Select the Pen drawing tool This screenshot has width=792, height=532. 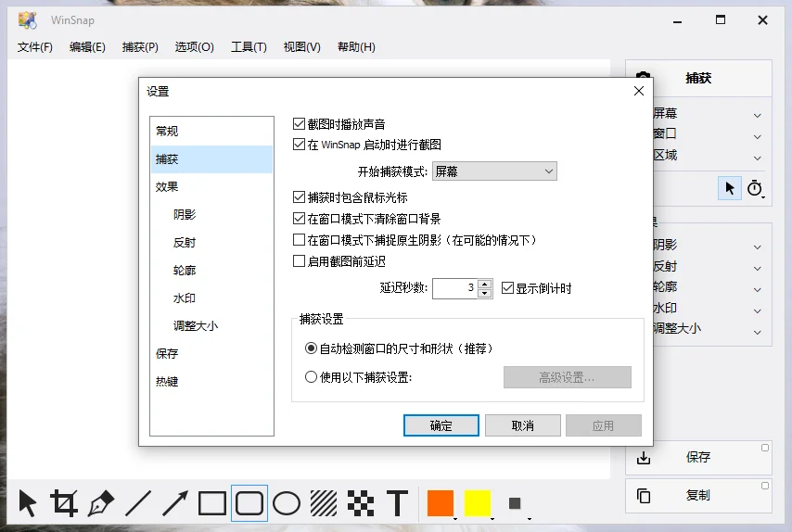(x=101, y=503)
